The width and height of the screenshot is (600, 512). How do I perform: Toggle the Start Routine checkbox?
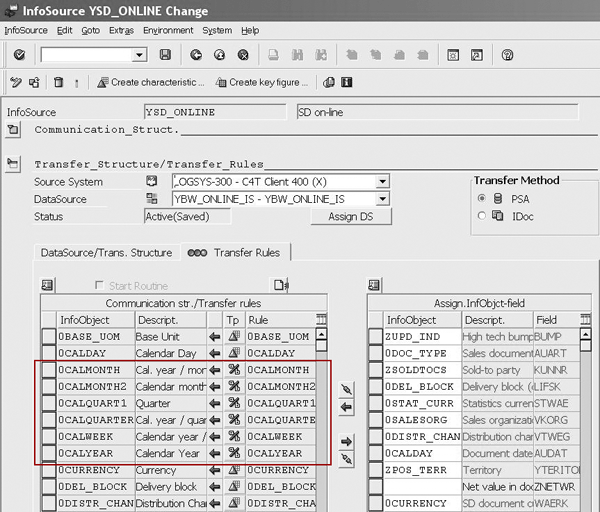pos(99,285)
